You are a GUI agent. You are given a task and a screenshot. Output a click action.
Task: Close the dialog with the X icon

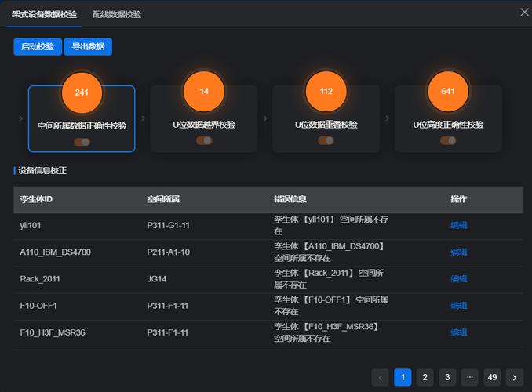[x=524, y=13]
